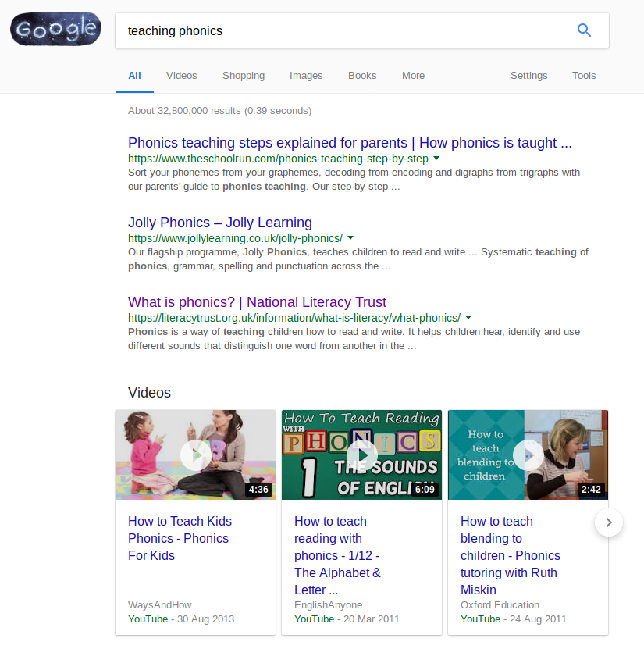Click the 4:36 duration badge
Viewport: 644px width, 656px height.
(x=258, y=490)
